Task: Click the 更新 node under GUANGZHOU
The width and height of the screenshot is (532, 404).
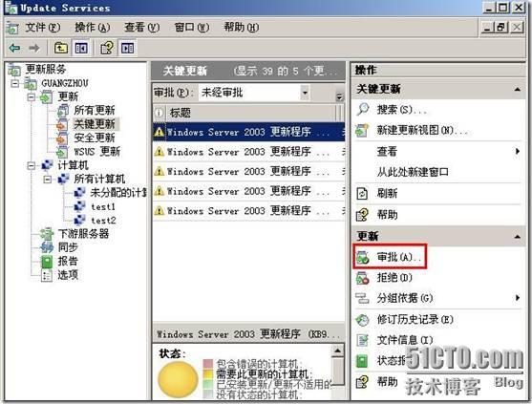Action: point(68,96)
